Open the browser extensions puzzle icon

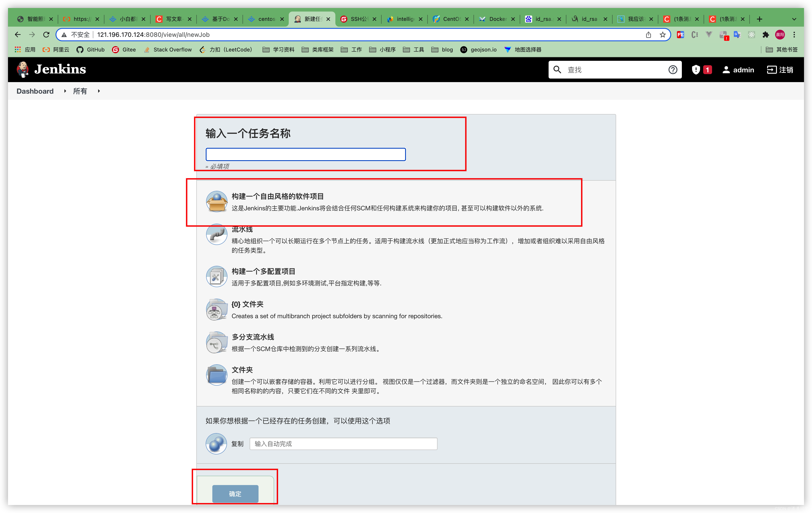point(766,35)
